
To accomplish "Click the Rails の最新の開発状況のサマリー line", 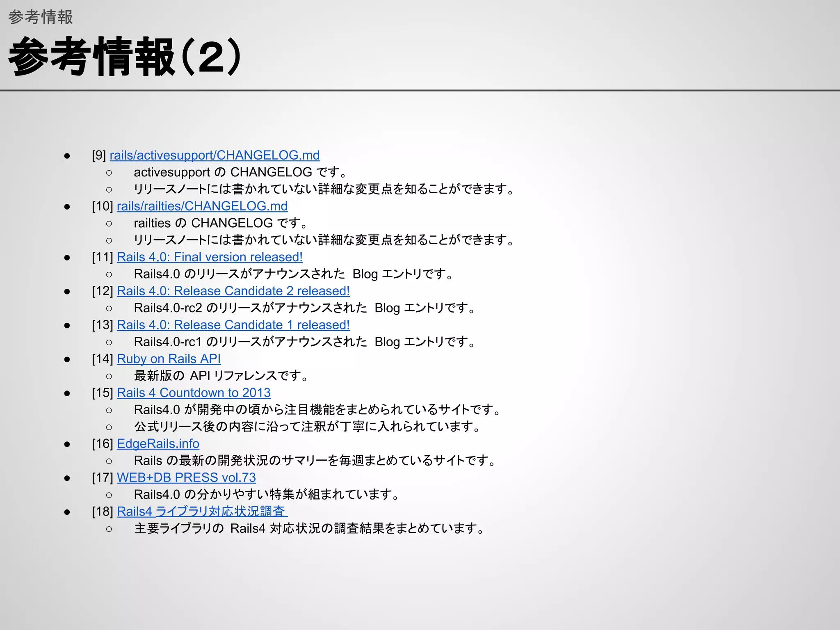I will point(315,461).
